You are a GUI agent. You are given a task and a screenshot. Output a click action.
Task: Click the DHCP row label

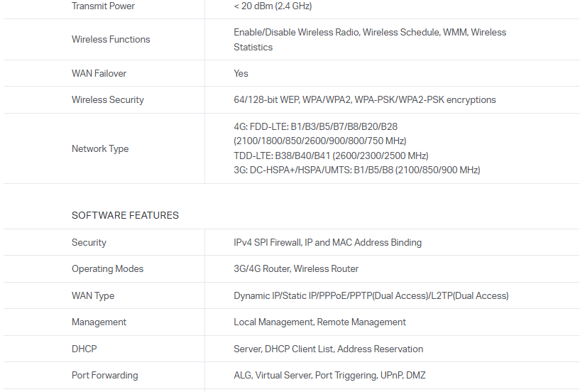[x=84, y=349]
